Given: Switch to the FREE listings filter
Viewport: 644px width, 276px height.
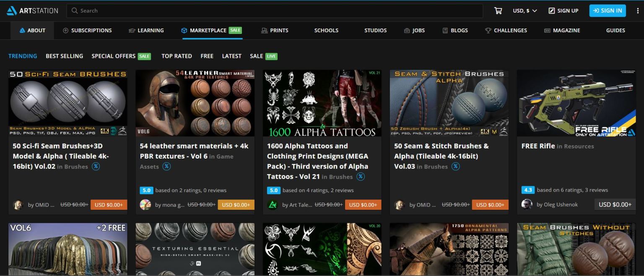Looking at the screenshot, I should [207, 56].
